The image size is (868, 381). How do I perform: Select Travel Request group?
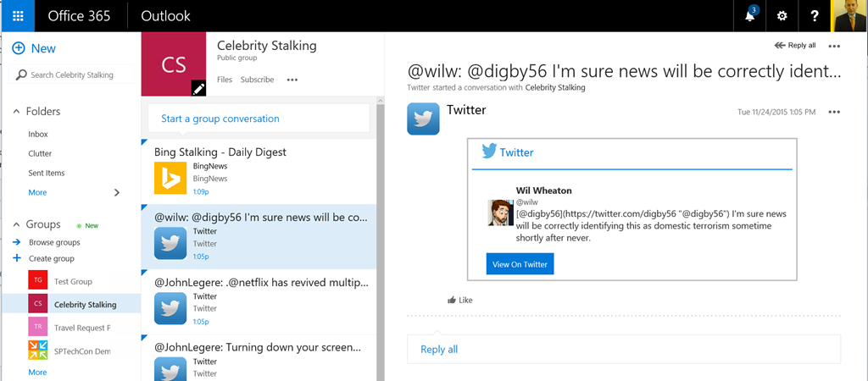pyautogui.click(x=82, y=328)
